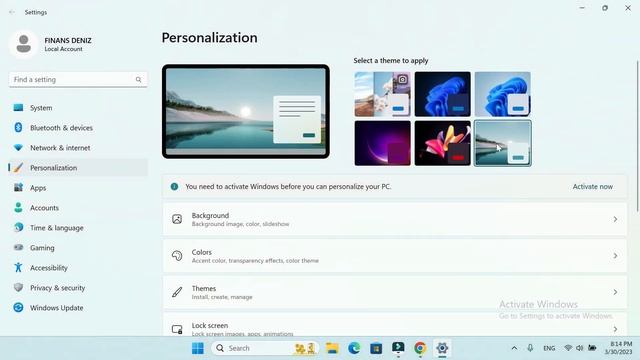Screen dimensions: 640x360
Task: Open the System settings category
Action: pos(78,108)
